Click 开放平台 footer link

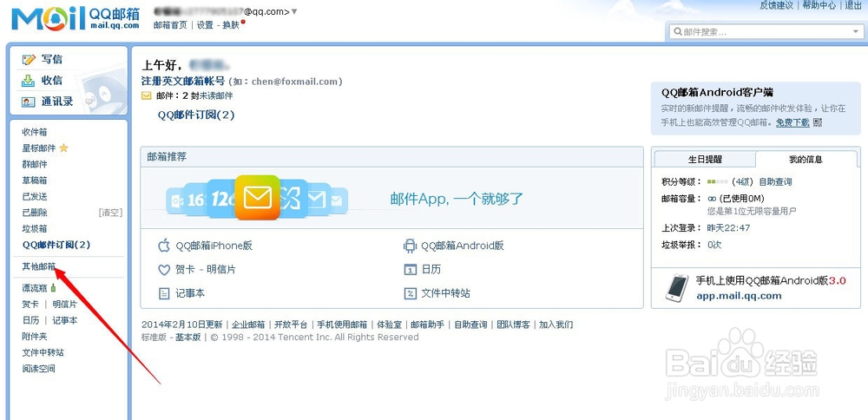coord(291,325)
